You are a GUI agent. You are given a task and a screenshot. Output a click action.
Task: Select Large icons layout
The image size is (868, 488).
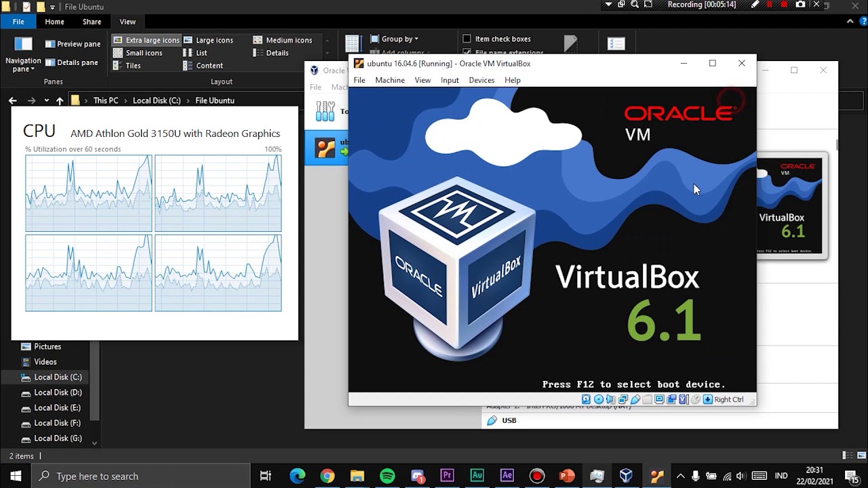click(x=208, y=40)
